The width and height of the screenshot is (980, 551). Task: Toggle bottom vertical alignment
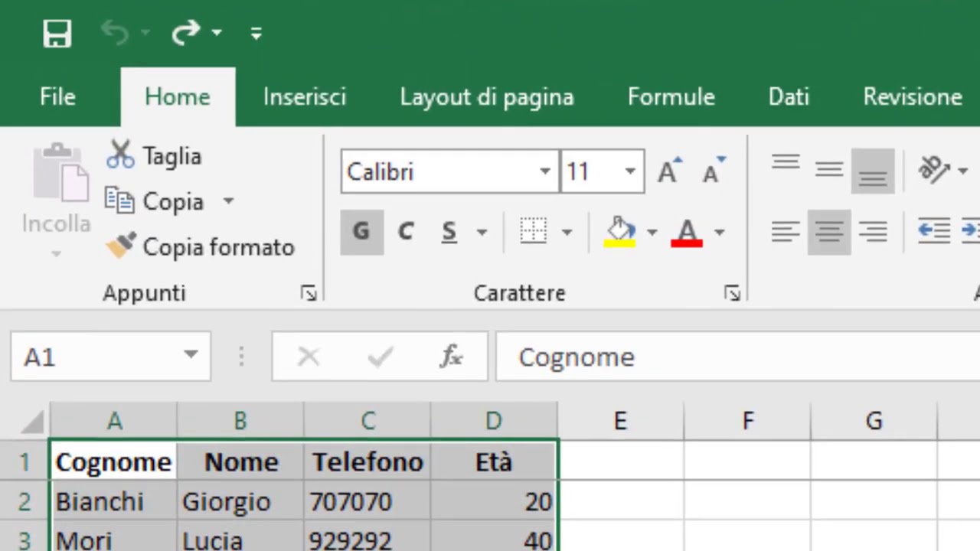coord(873,170)
